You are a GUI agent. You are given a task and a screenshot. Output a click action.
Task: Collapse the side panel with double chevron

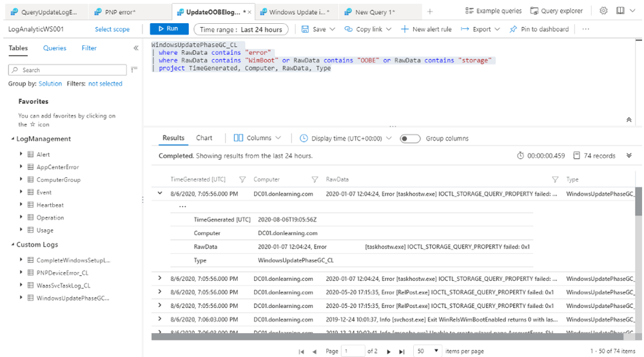click(136, 48)
